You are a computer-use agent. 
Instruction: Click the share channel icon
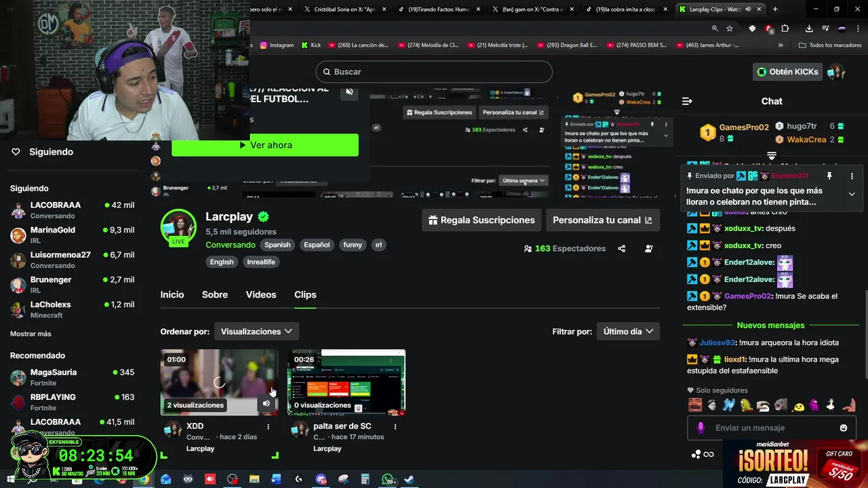click(621, 249)
